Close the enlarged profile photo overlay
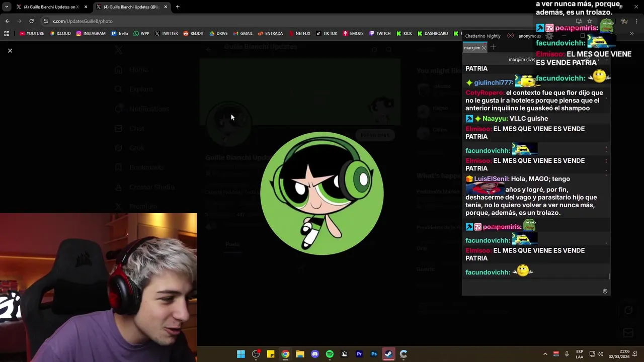Viewport: 644px width, 362px height. pyautogui.click(x=10, y=50)
